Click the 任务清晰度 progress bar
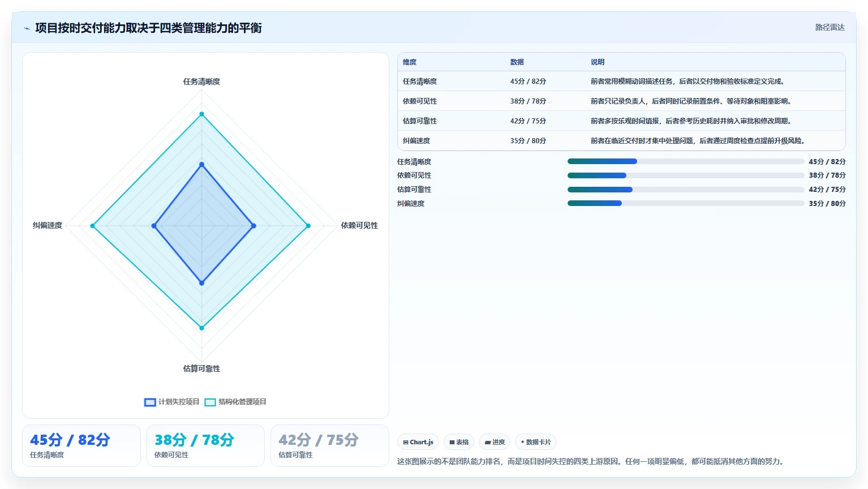 pyautogui.click(x=686, y=161)
